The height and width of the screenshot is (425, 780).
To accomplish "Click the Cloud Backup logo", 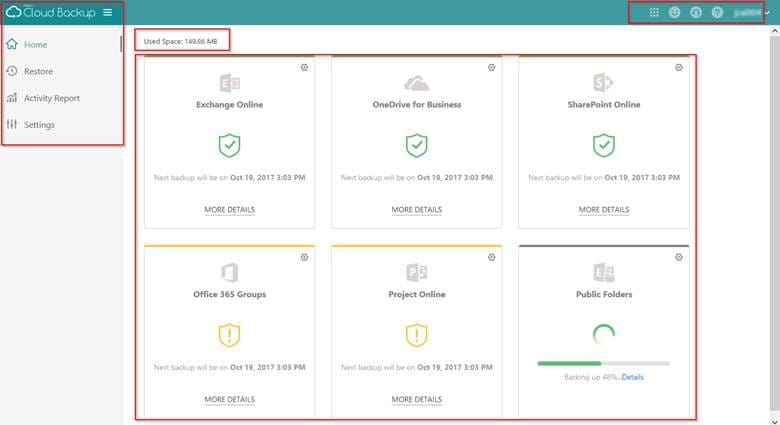I will point(50,12).
